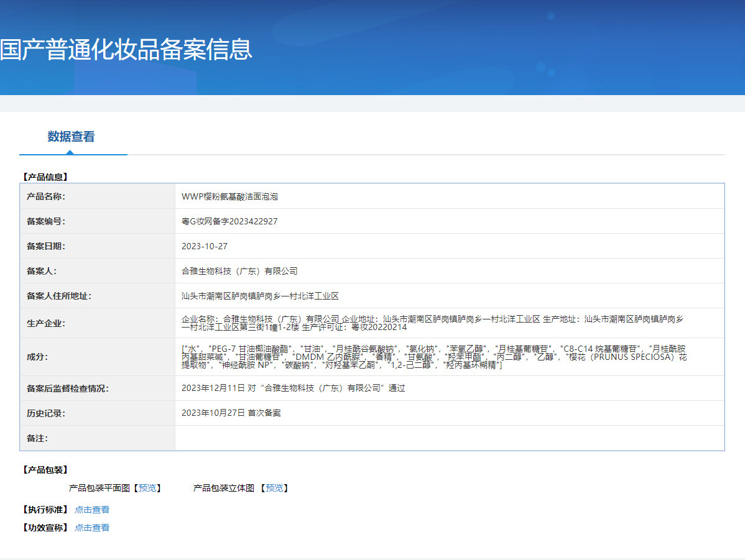Click the address in the 备案人住所地址 row
Viewport: 745px width, 560px height.
260,296
